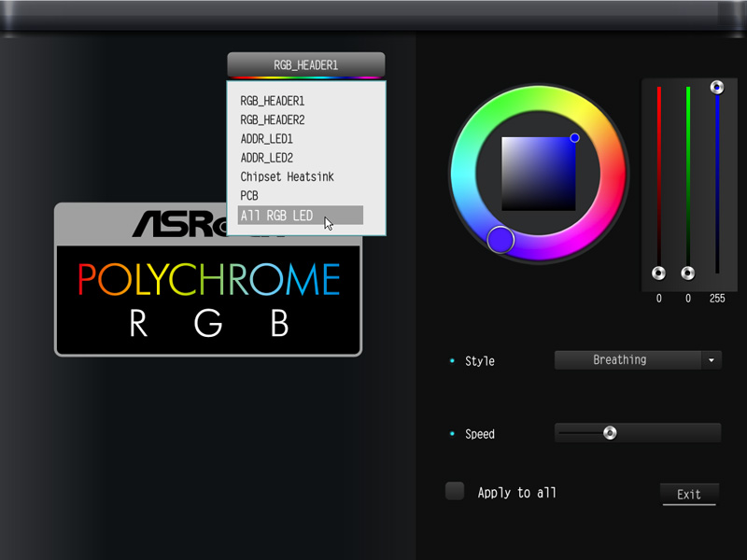Click the Speed label

[480, 434]
